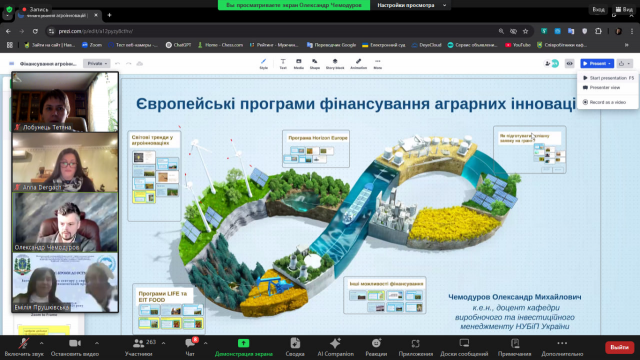Open the Private sharing dropdown

tap(97, 64)
